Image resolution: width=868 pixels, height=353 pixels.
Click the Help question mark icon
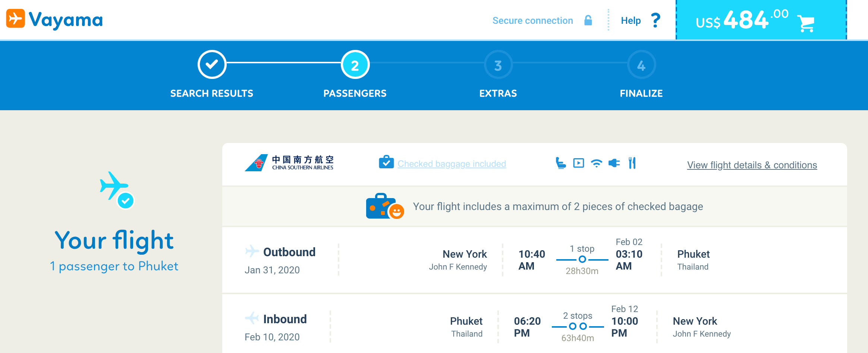point(655,20)
